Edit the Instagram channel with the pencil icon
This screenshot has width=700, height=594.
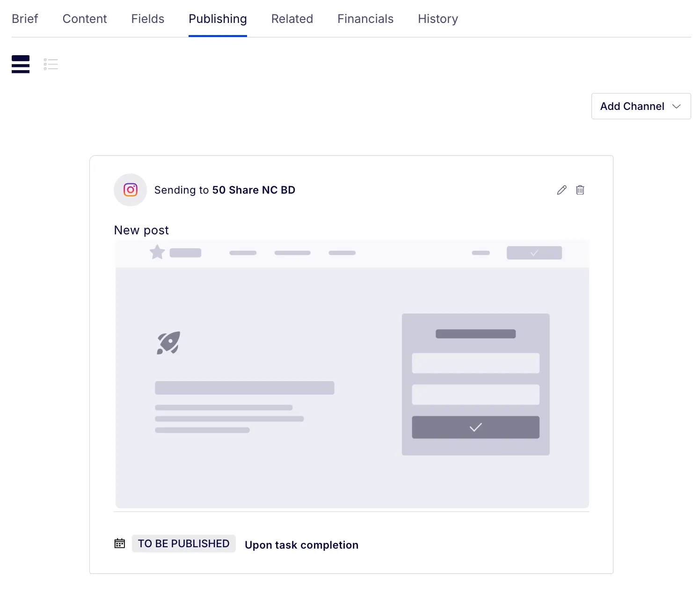point(561,190)
